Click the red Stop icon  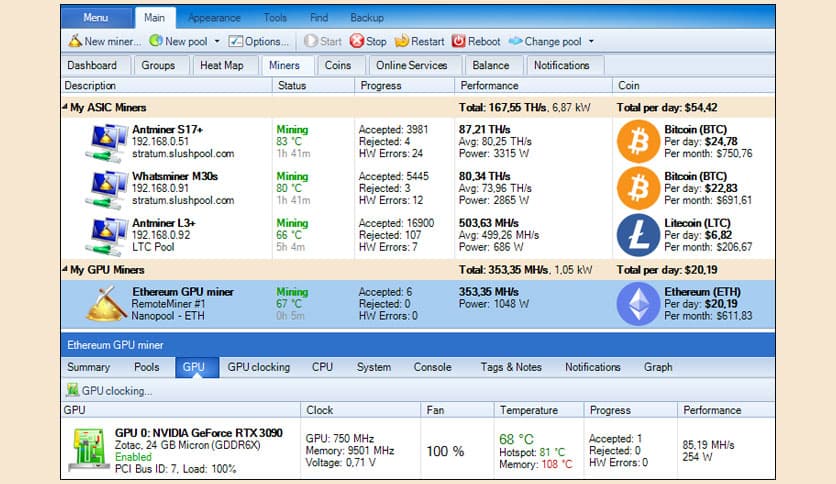point(357,41)
